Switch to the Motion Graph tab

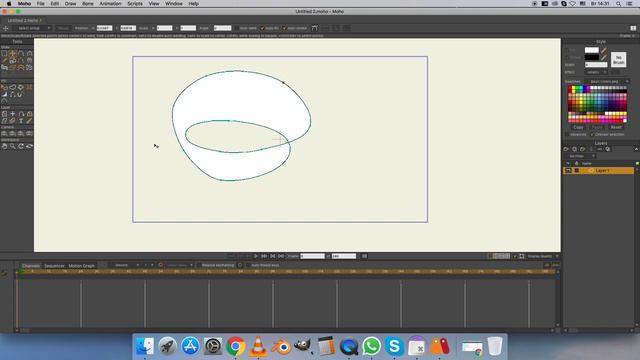click(82, 266)
